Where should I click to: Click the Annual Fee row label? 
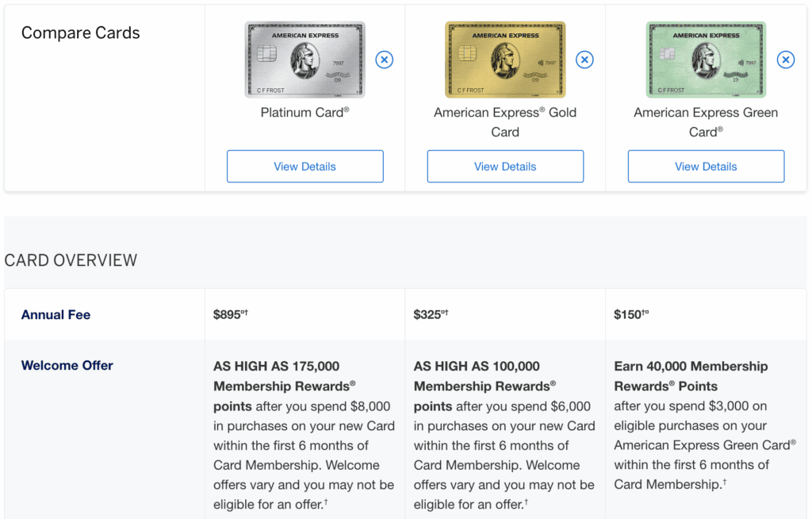tap(56, 315)
